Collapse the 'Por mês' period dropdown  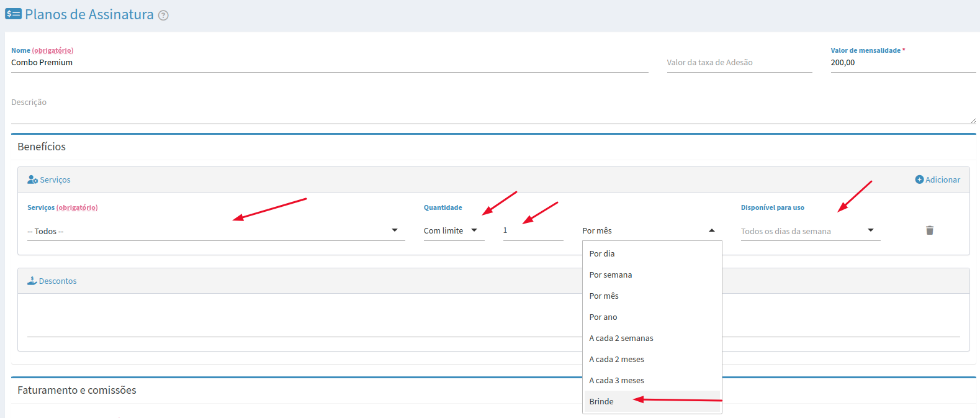point(652,230)
